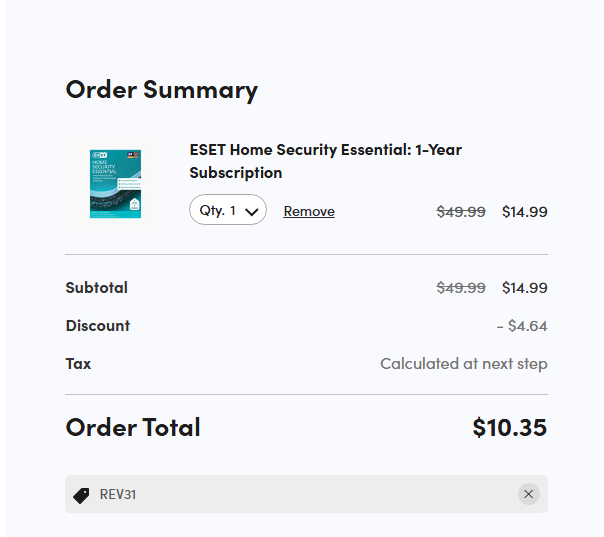Click the coupon tag icon
This screenshot has height=537, width=604.
point(82,495)
